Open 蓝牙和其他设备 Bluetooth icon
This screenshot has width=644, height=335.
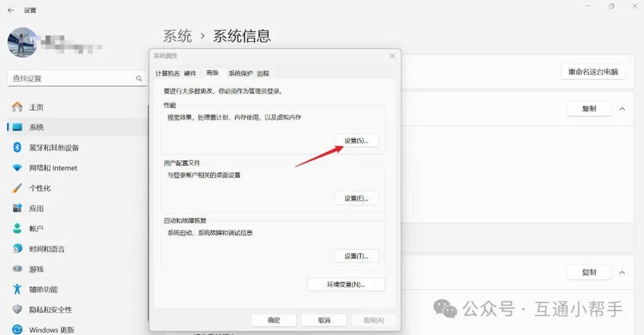pos(17,147)
